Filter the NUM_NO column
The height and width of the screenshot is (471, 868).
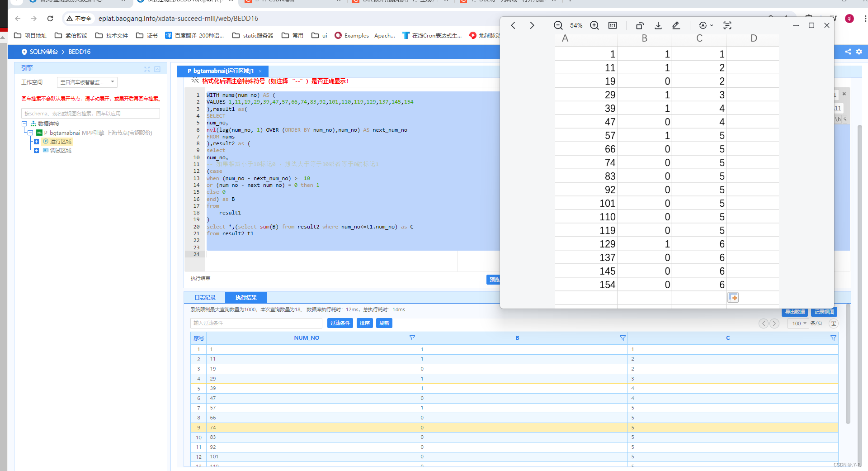pyautogui.click(x=412, y=338)
